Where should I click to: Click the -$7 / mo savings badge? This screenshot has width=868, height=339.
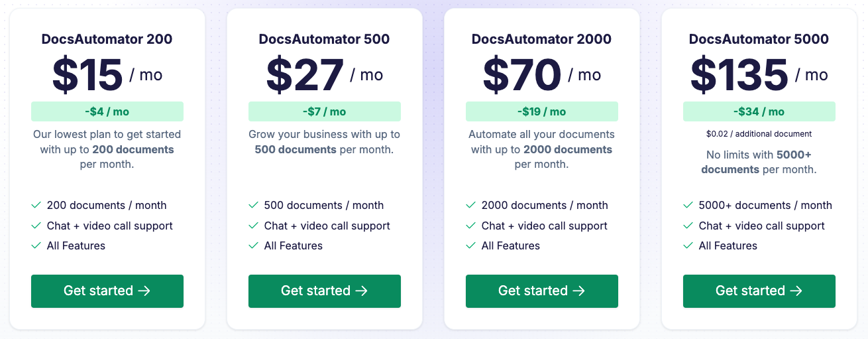click(325, 111)
